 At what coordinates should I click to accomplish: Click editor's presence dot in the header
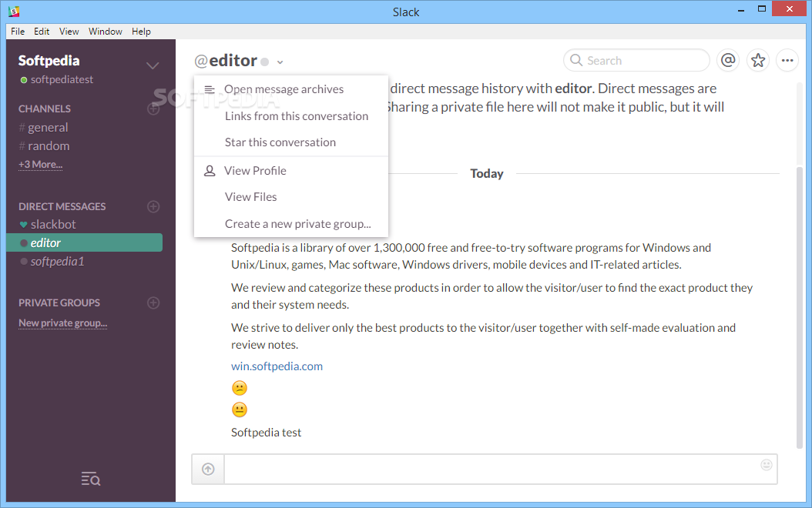click(x=264, y=62)
